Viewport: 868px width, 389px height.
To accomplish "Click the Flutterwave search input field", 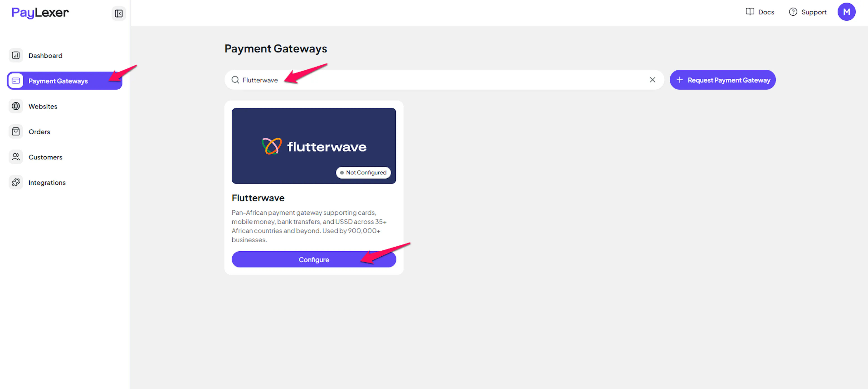I will pos(438,80).
